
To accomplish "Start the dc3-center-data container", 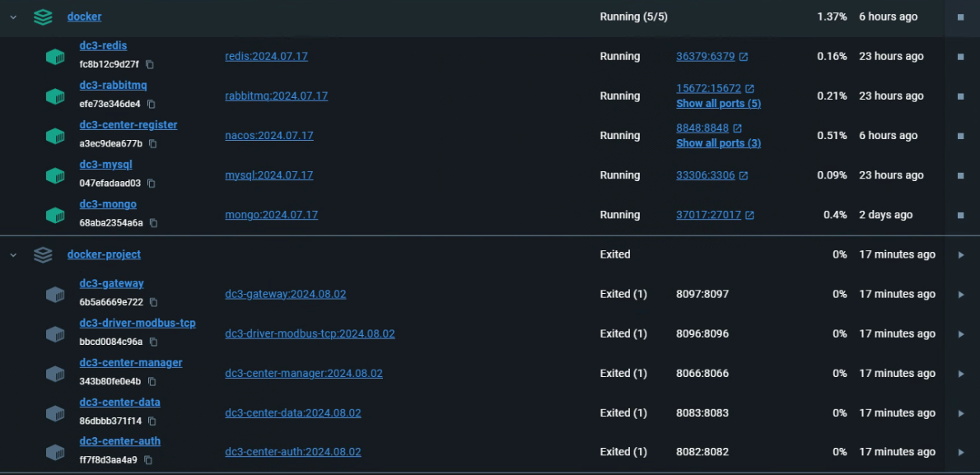I will (x=960, y=412).
